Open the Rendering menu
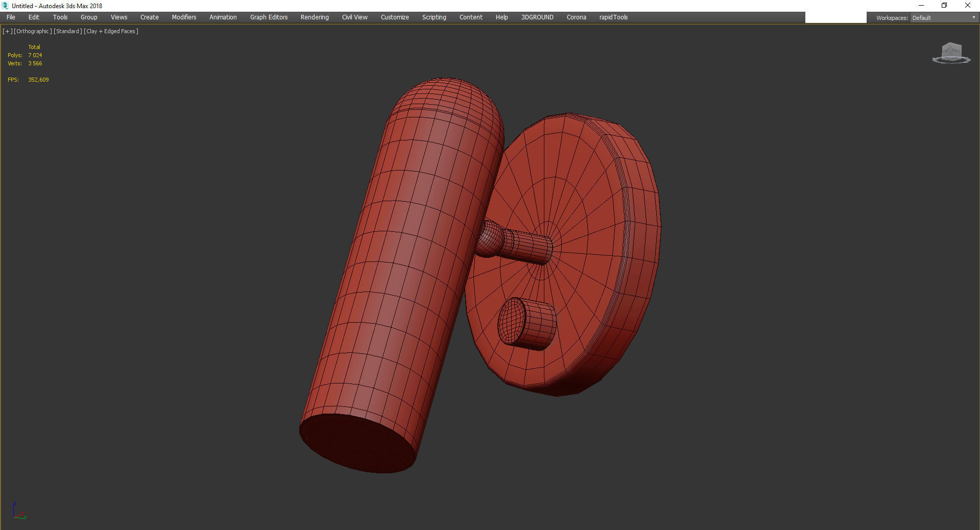This screenshot has width=980, height=530. coord(315,17)
